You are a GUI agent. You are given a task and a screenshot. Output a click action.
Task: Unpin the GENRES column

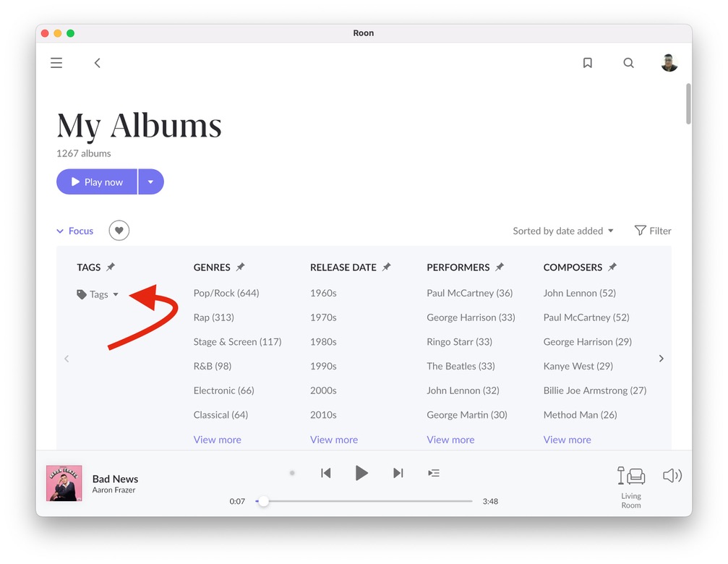240,267
